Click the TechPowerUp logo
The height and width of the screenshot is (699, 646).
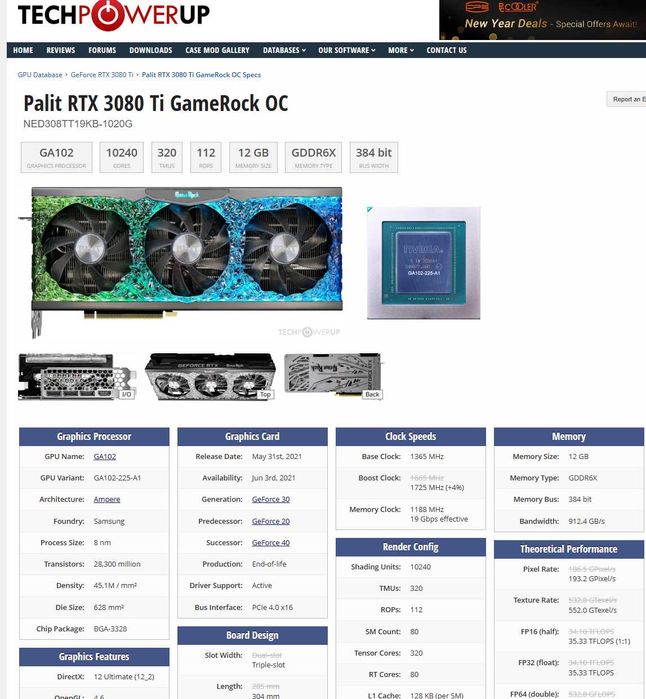(x=113, y=15)
